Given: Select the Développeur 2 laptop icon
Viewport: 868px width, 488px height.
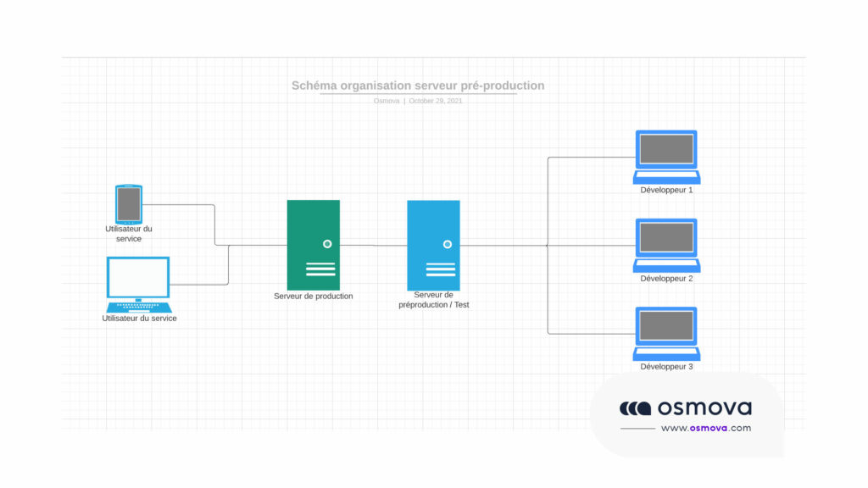Looking at the screenshot, I should pyautogui.click(x=666, y=245).
